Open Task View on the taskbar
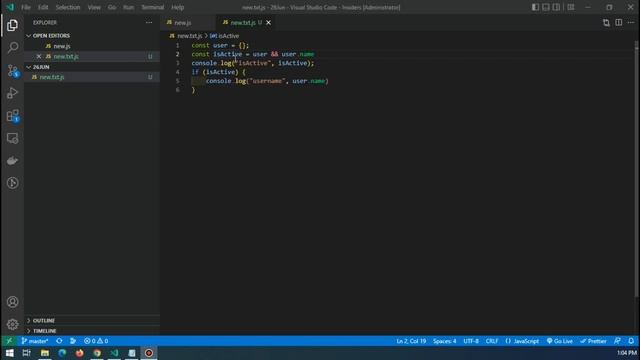 pos(27,353)
